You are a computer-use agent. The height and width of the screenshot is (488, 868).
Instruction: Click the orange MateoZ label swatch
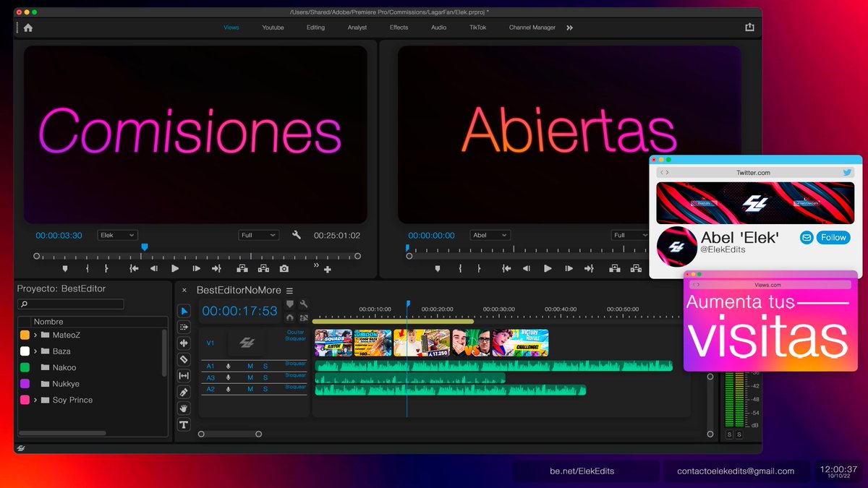25,335
